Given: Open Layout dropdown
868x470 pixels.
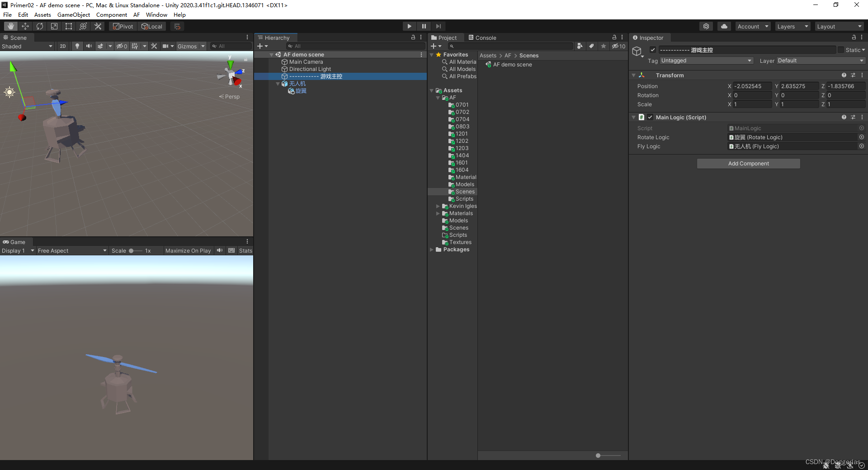Looking at the screenshot, I should point(840,26).
